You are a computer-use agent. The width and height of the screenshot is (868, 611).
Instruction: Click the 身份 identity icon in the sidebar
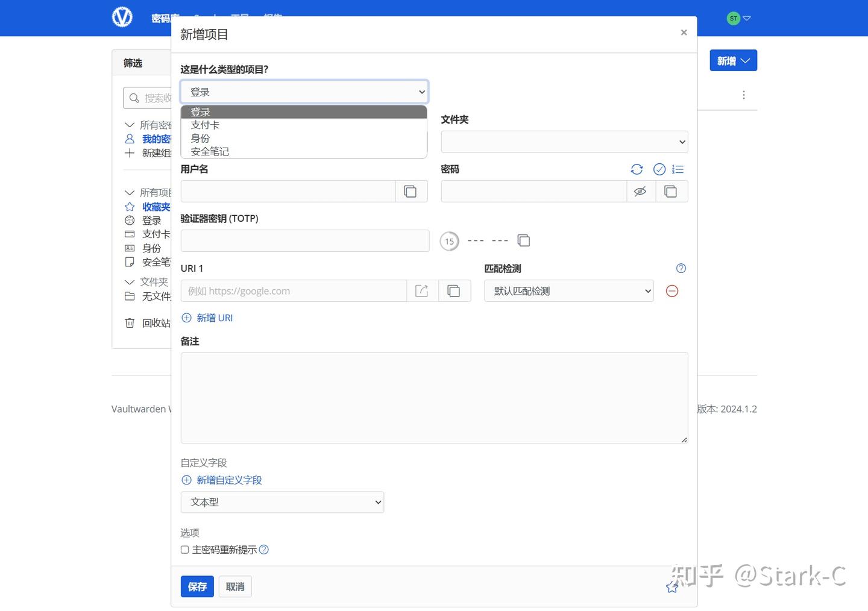pos(130,248)
